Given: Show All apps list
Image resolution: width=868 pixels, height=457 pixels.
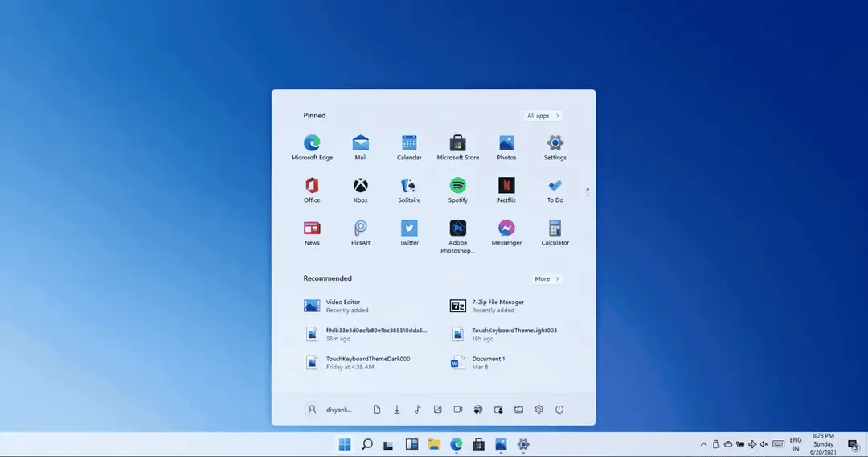Looking at the screenshot, I should tap(543, 116).
